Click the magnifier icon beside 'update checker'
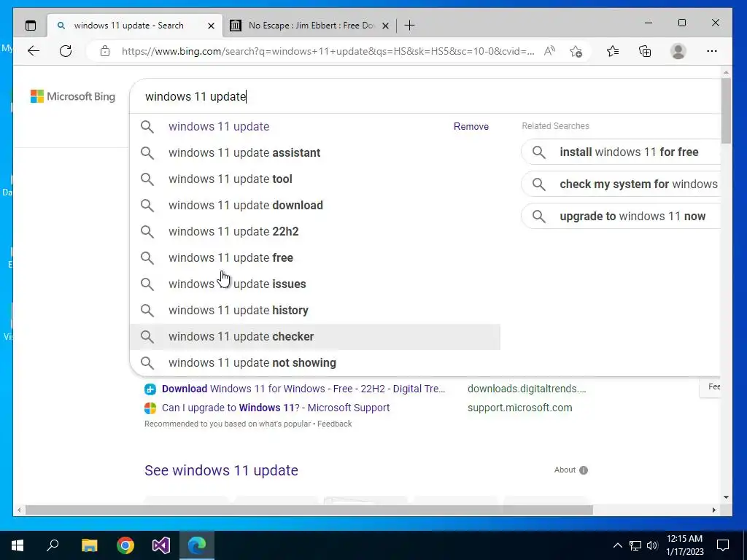747x560 pixels. (x=147, y=337)
